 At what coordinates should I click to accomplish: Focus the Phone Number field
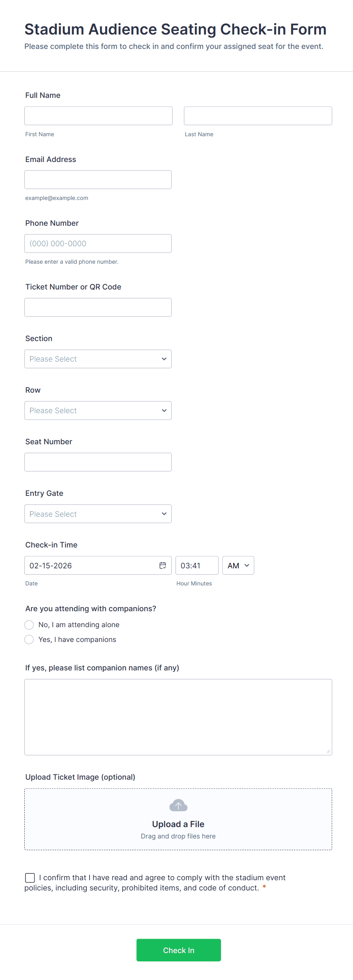pyautogui.click(x=98, y=244)
